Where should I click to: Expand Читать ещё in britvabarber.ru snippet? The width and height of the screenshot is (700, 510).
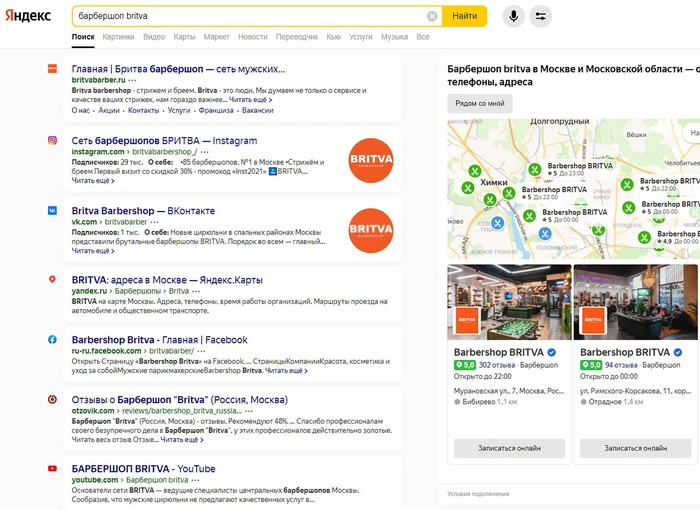tap(250, 100)
